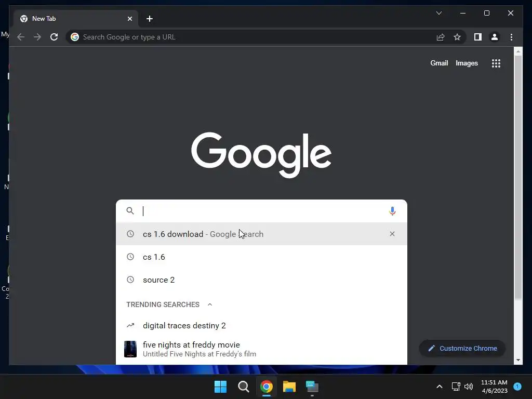Pick 'five nights at freddy movie' suggestion
The width and height of the screenshot is (532, 399).
[x=261, y=349]
